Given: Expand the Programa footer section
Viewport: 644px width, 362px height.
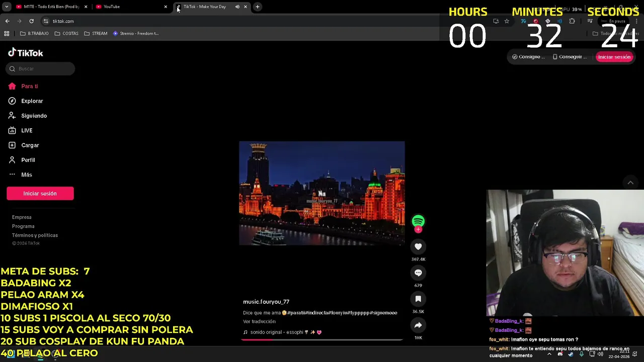Looking at the screenshot, I should coord(23,226).
